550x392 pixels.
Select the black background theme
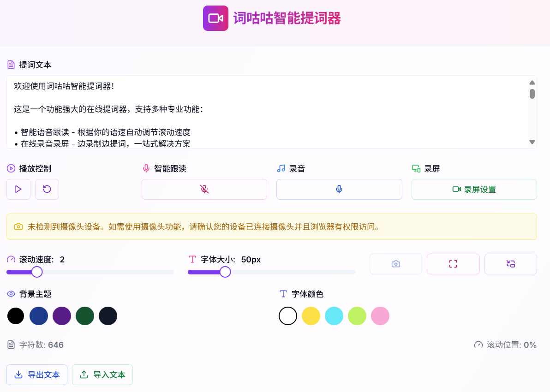tap(16, 316)
